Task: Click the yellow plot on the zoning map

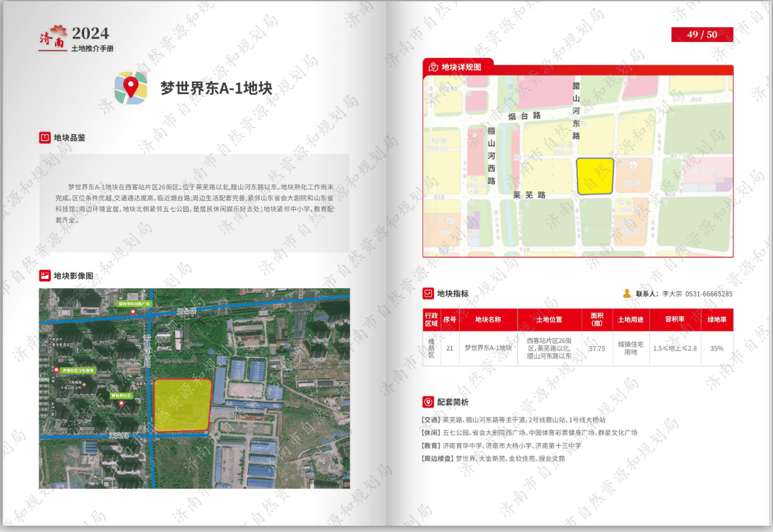Action: (x=595, y=176)
